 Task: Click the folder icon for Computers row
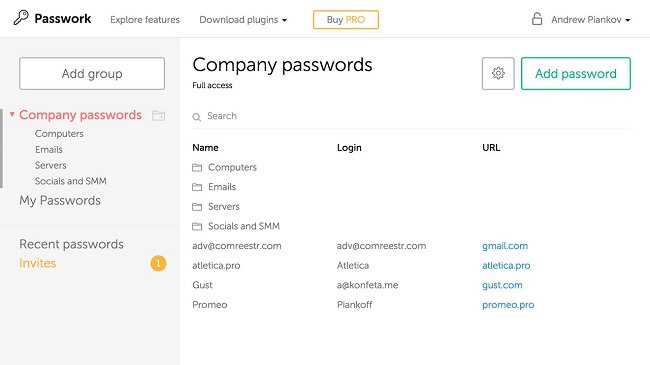[x=197, y=168]
